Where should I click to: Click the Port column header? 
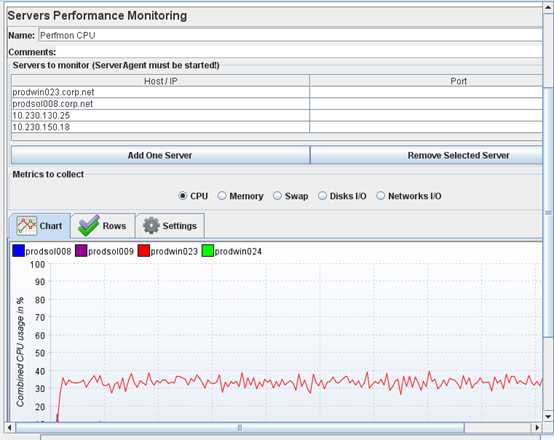point(426,81)
